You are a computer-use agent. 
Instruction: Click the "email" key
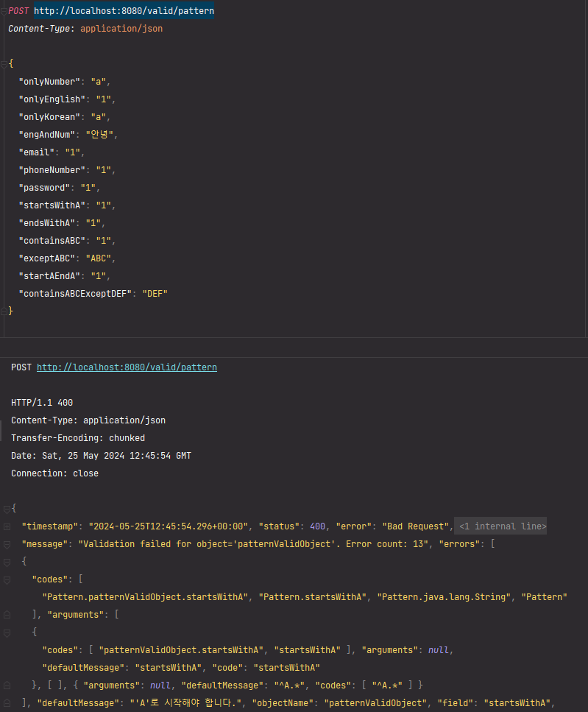click(36, 152)
